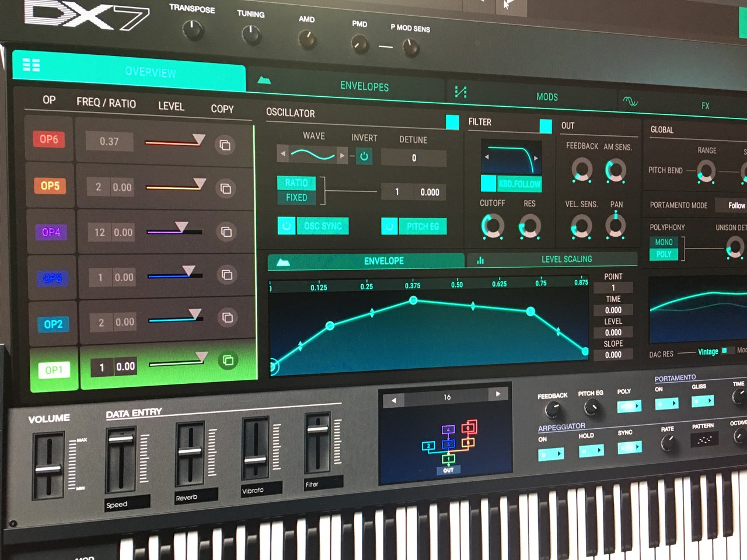Select RATIO frequency mode
Screen dimensions: 747x560
coord(296,183)
